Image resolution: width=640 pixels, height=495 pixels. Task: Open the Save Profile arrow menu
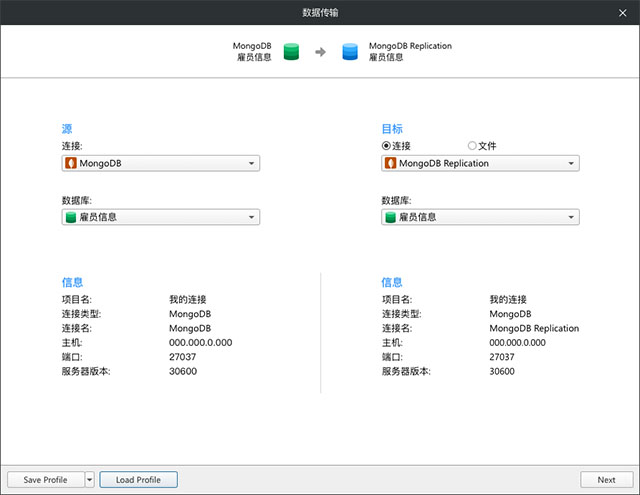90,480
